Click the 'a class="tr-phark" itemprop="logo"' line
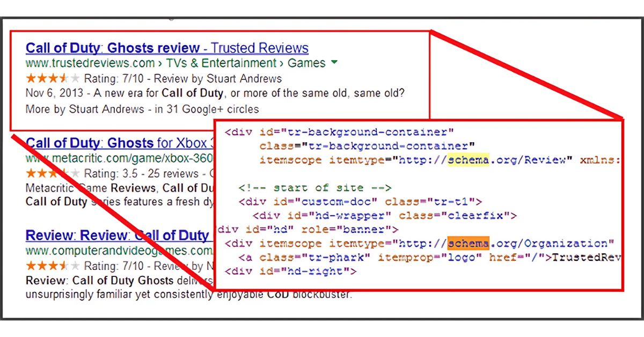Screen dimensions: 644x337 click(x=430, y=258)
